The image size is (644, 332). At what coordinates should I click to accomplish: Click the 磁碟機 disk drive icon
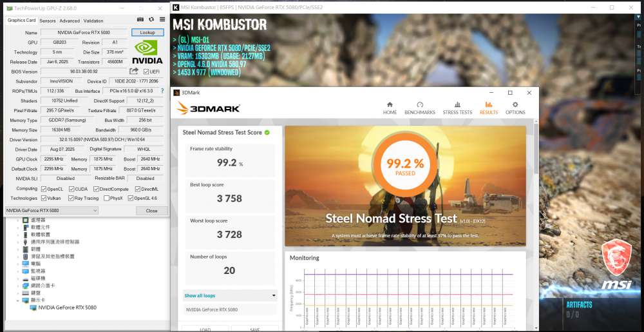point(26,278)
